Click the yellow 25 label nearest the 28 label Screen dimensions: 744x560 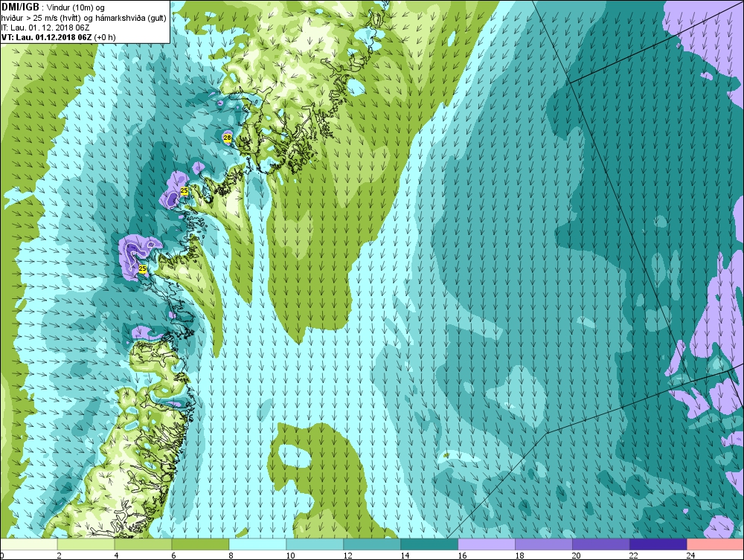click(x=184, y=190)
